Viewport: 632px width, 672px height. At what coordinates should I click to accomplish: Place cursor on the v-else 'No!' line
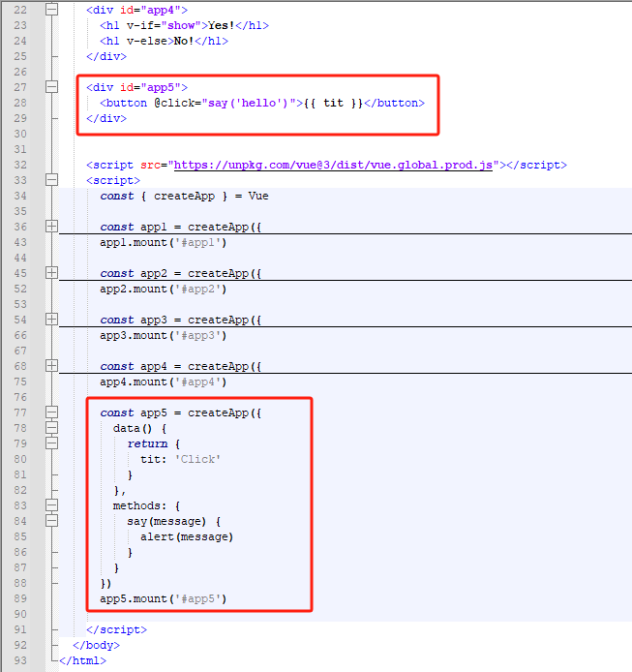tap(164, 41)
